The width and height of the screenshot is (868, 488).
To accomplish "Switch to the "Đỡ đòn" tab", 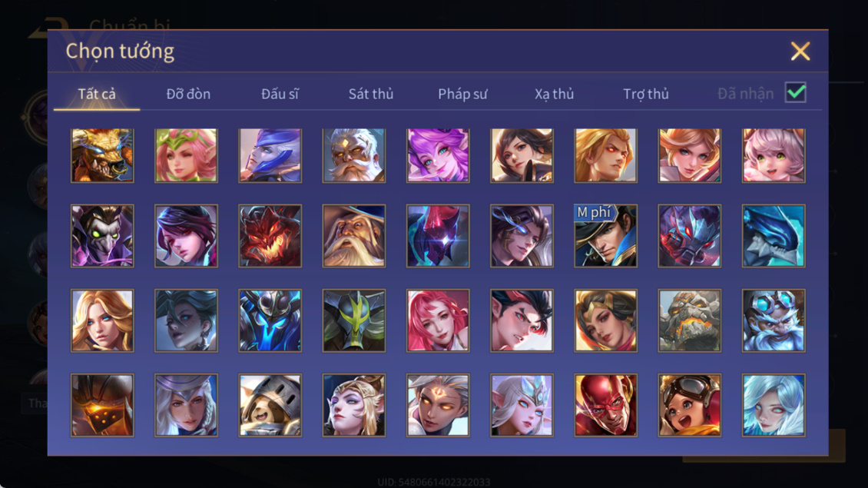I will 188,95.
